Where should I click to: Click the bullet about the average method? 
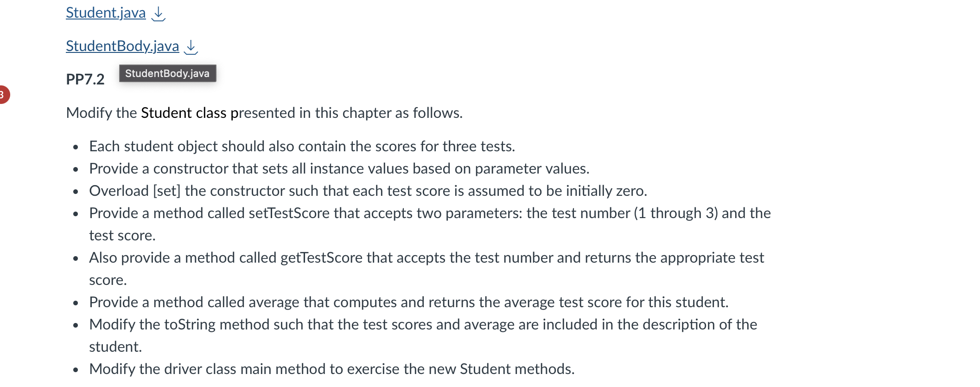pos(408,302)
